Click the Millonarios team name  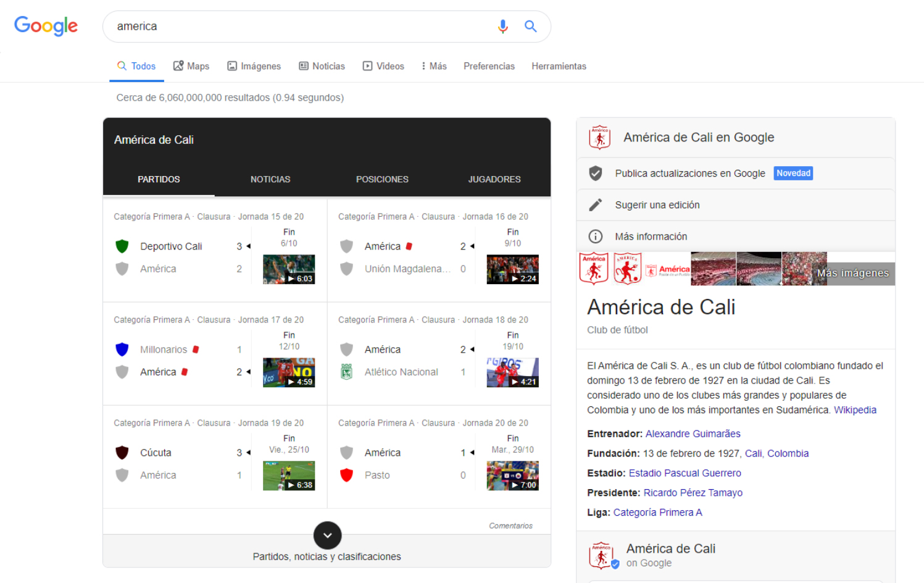coord(164,350)
